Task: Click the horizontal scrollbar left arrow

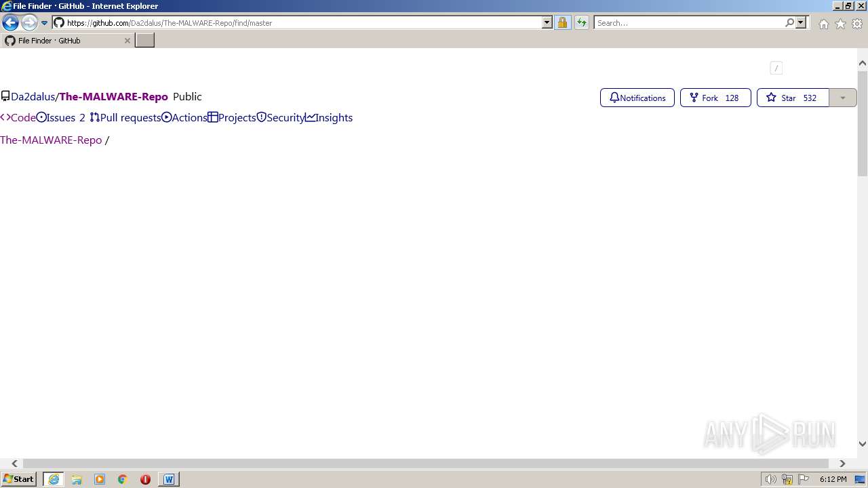Action: click(14, 464)
